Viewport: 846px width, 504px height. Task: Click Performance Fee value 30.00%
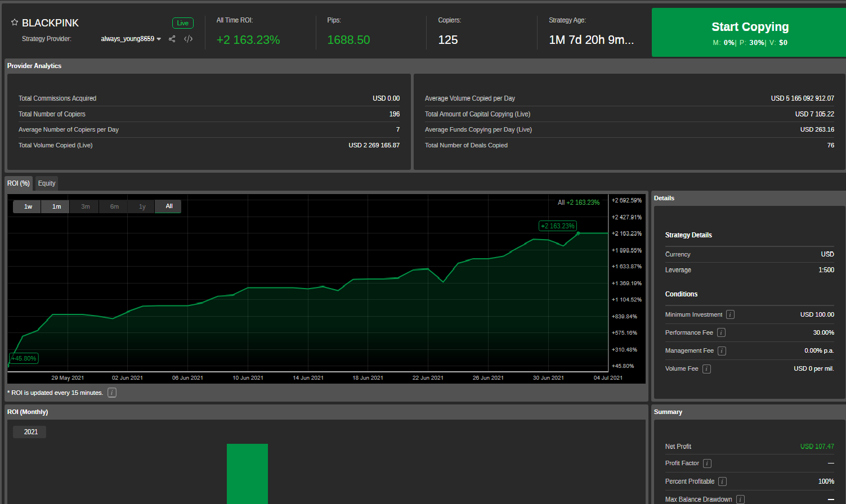(823, 332)
